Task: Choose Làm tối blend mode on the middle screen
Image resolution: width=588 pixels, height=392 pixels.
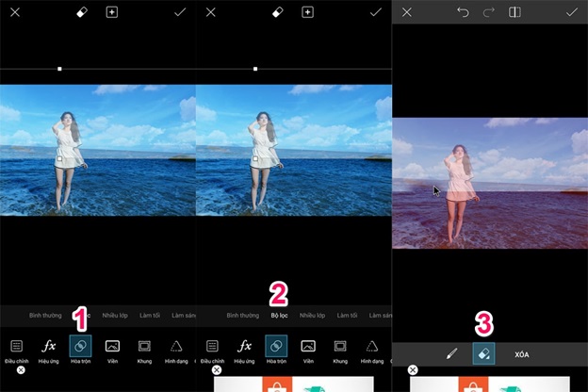Action: click(347, 316)
